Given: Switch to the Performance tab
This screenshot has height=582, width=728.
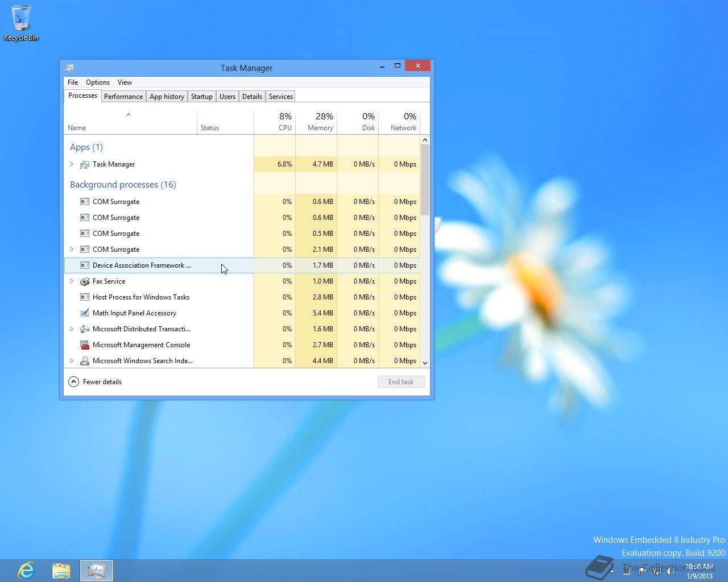Looking at the screenshot, I should click(x=123, y=97).
